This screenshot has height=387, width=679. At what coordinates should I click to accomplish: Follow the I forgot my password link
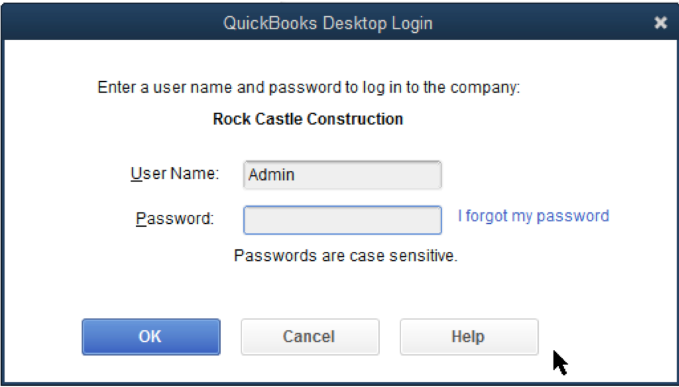(x=534, y=216)
